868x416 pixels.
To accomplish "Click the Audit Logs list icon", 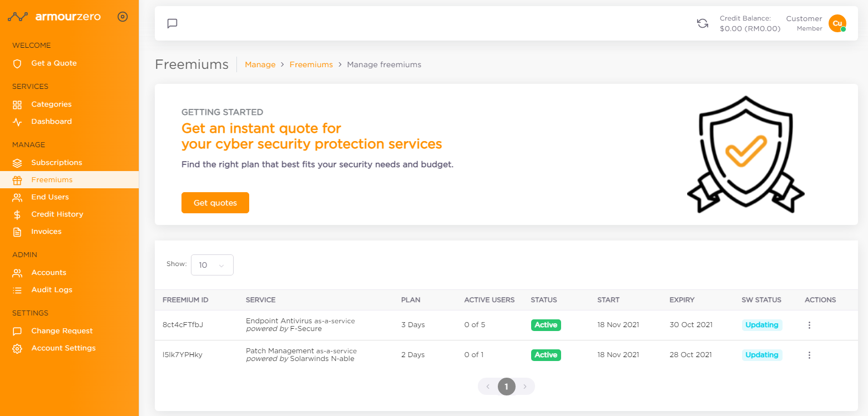I will (x=17, y=290).
